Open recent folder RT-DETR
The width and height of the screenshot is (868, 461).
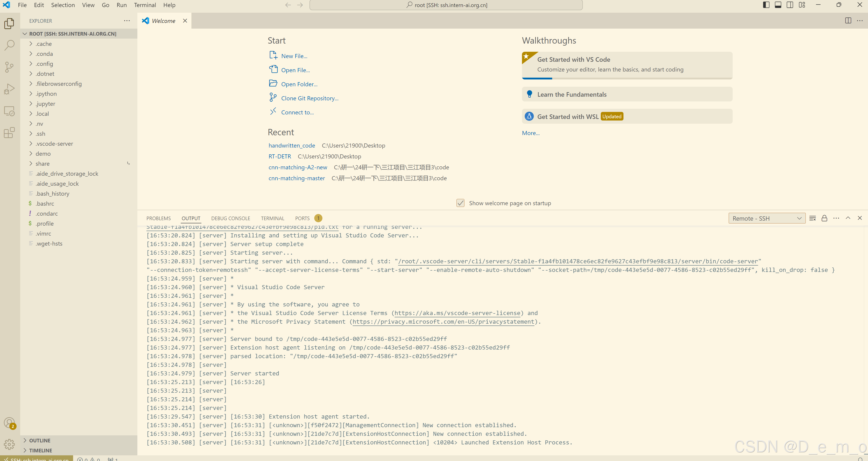point(280,156)
